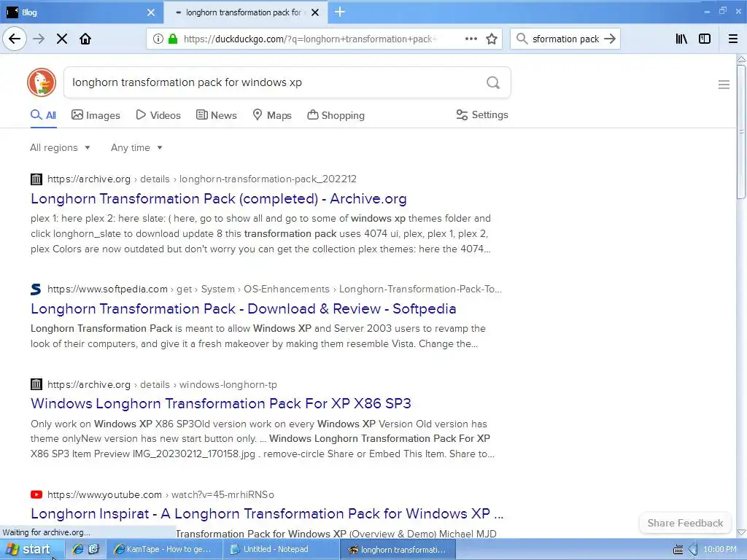Switch to the Blog tab
The height and width of the screenshot is (560, 747).
81,12
